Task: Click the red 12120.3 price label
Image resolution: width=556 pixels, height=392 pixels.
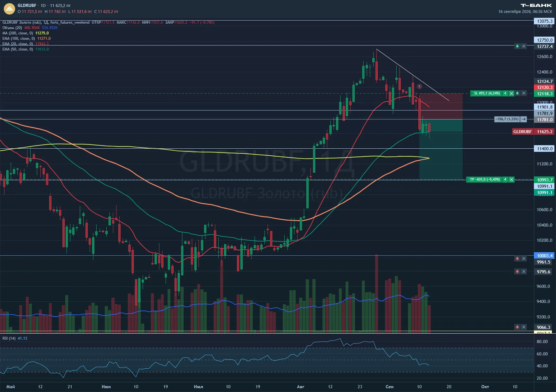Action: pos(545,87)
